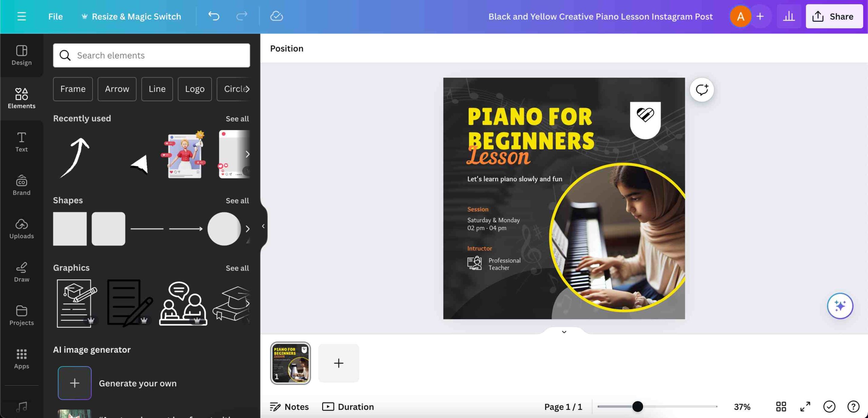Click the Generate your own AI image button
This screenshot has width=868, height=418.
click(75, 383)
